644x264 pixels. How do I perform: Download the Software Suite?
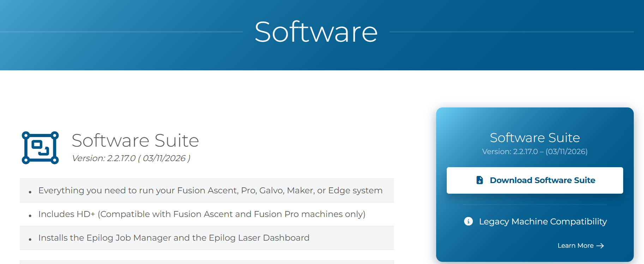coord(535,180)
